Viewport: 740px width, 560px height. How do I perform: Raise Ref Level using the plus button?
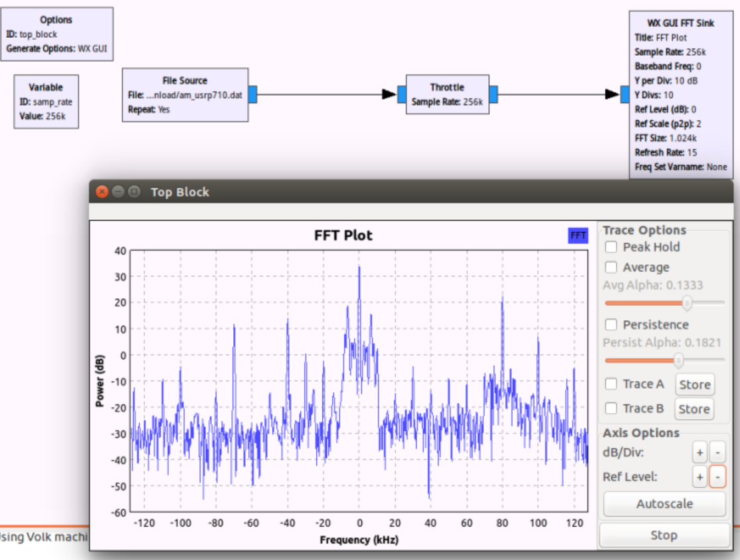point(699,477)
